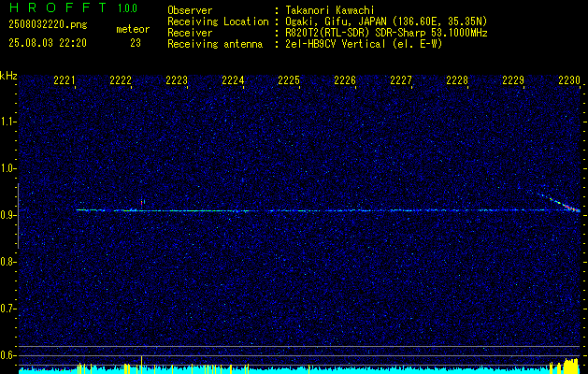Click the 2225 time marker

pos(289,80)
